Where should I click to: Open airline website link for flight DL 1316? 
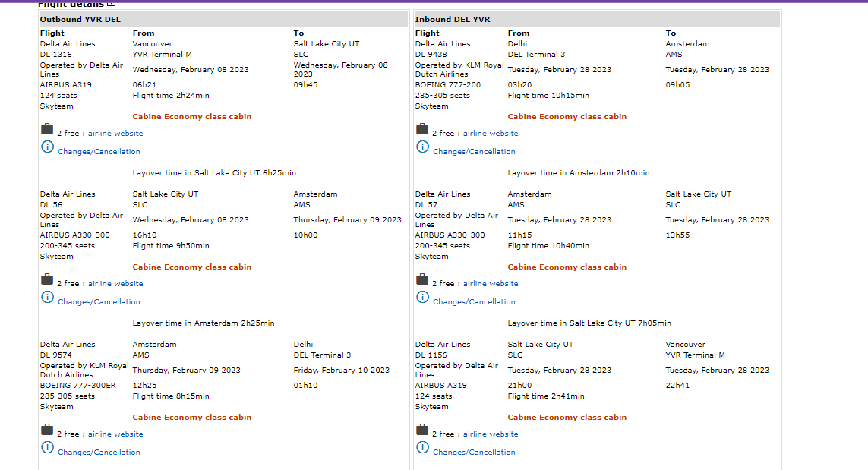tap(115, 134)
